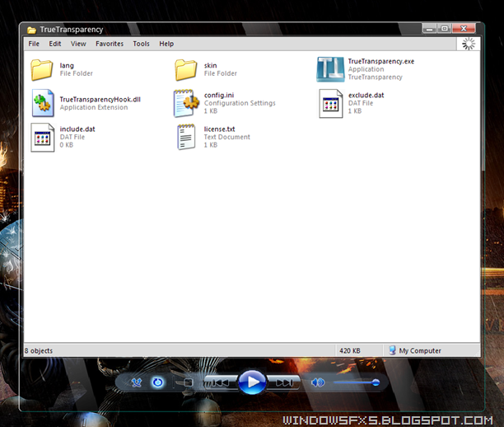Click the '420 KB' status bar entry

350,350
